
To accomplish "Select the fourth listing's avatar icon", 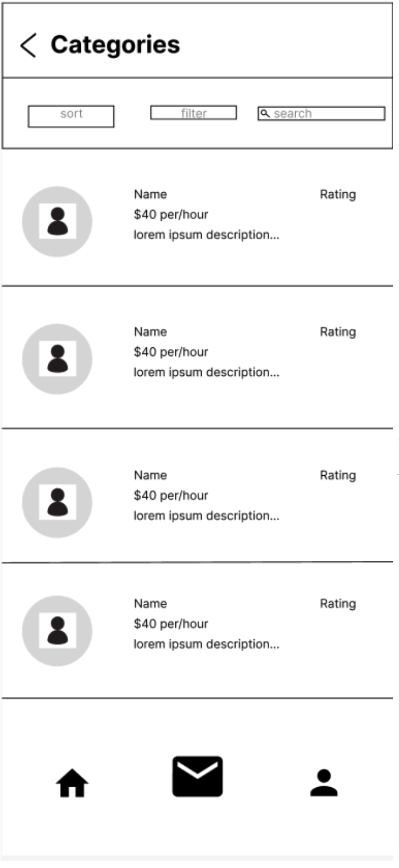I will [x=57, y=631].
